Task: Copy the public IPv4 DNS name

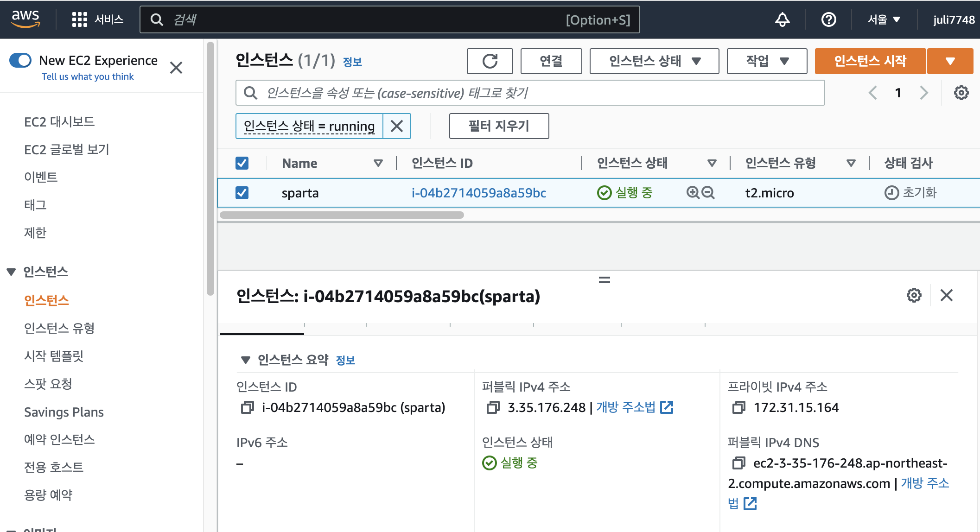Action: tap(739, 463)
